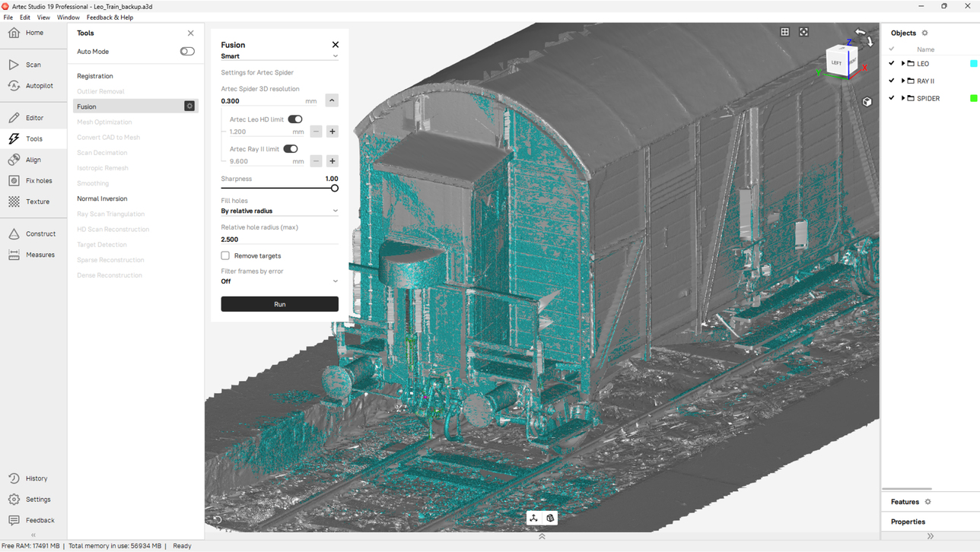The height and width of the screenshot is (552, 980).
Task: Open the Filter frames by error dropdown
Action: tap(279, 281)
